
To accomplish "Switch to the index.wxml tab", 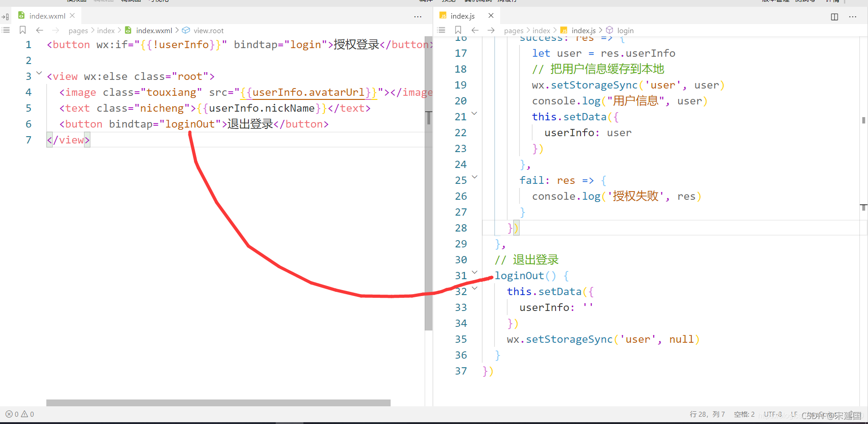I will point(47,16).
